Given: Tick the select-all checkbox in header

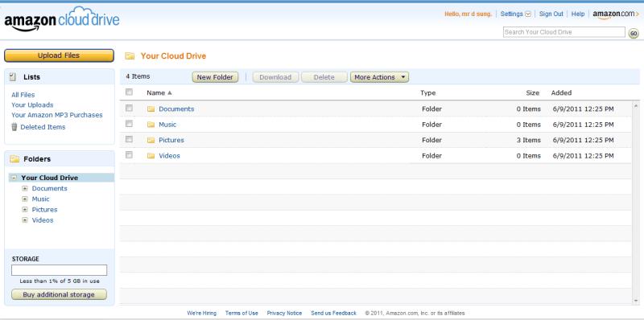Looking at the screenshot, I should 129,92.
